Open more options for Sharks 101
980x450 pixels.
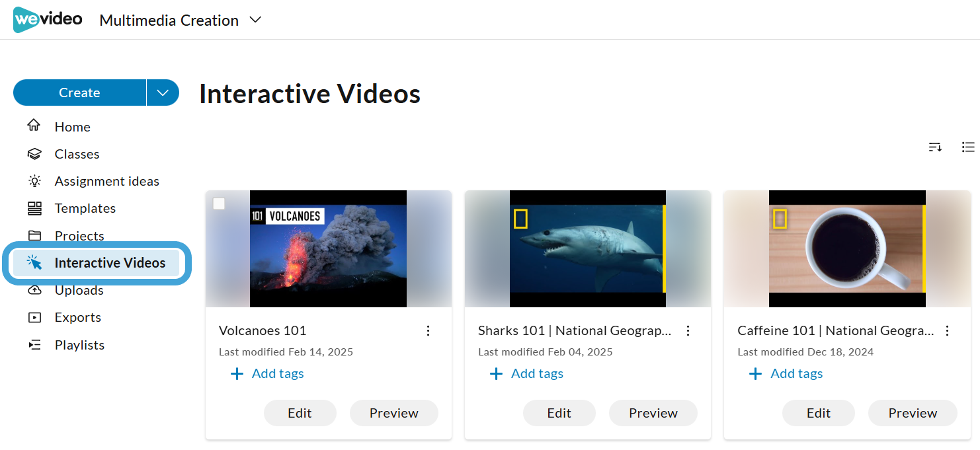[x=688, y=330]
